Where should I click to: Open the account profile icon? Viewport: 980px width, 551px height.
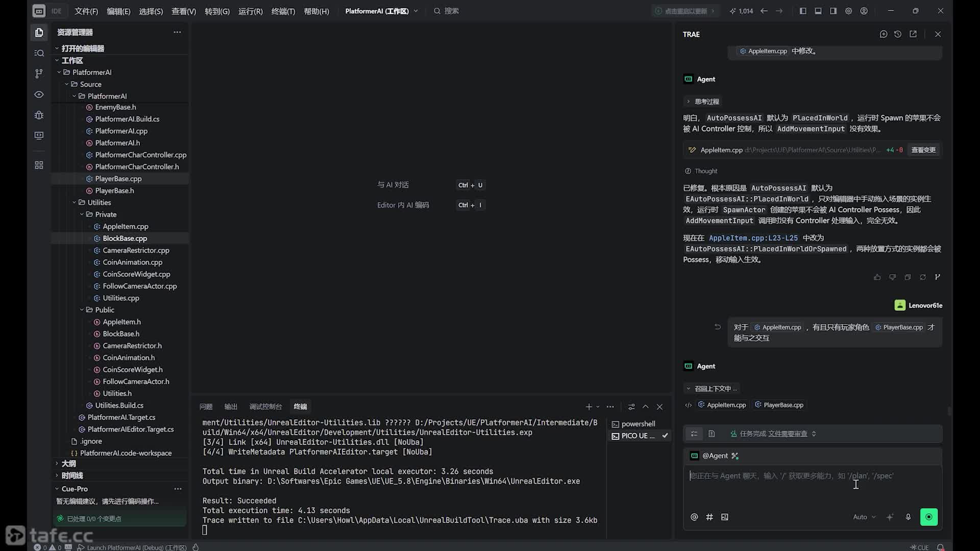point(864,11)
